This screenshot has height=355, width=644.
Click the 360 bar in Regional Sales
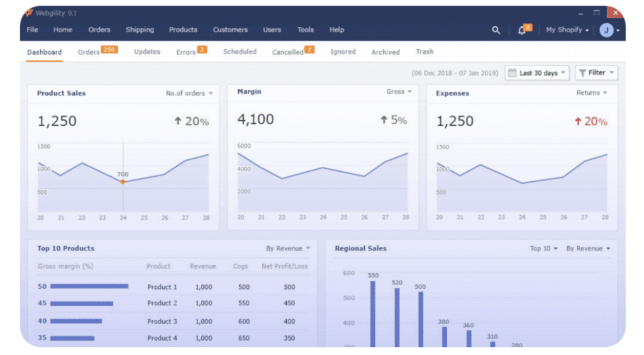pyautogui.click(x=469, y=339)
